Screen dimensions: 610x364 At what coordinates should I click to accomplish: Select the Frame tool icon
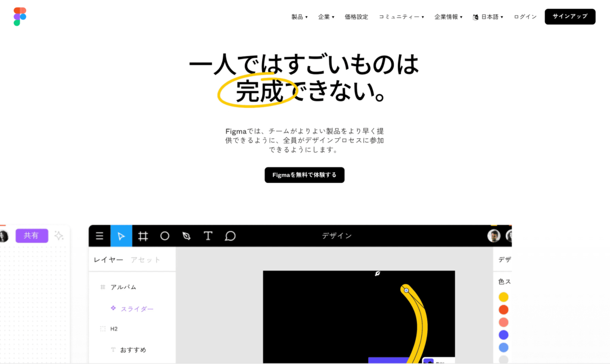click(x=143, y=236)
